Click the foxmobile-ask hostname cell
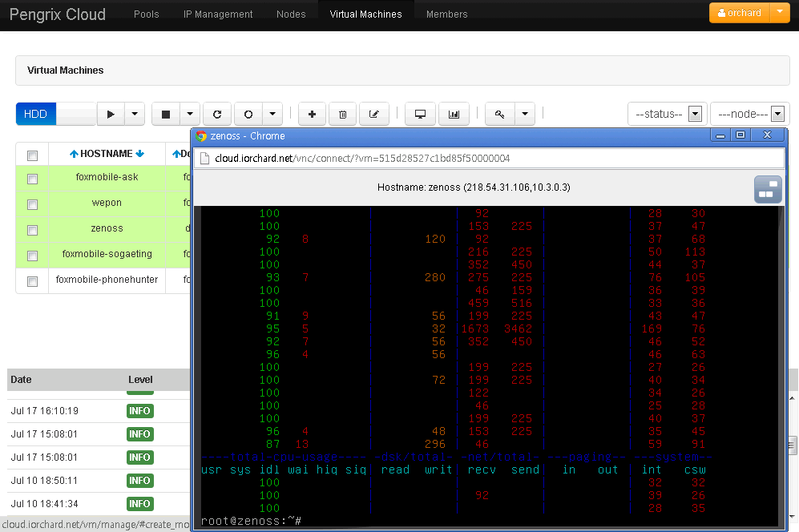Viewport: 799px width, 532px height. point(107,177)
